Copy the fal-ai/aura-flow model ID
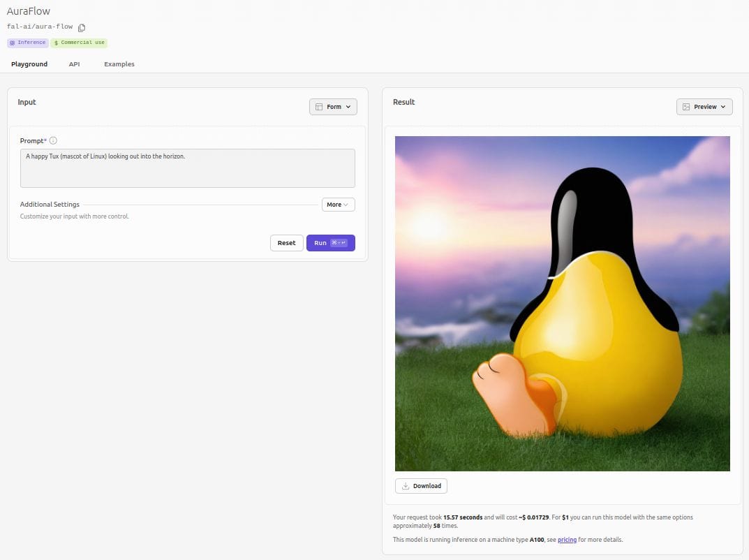 click(82, 27)
